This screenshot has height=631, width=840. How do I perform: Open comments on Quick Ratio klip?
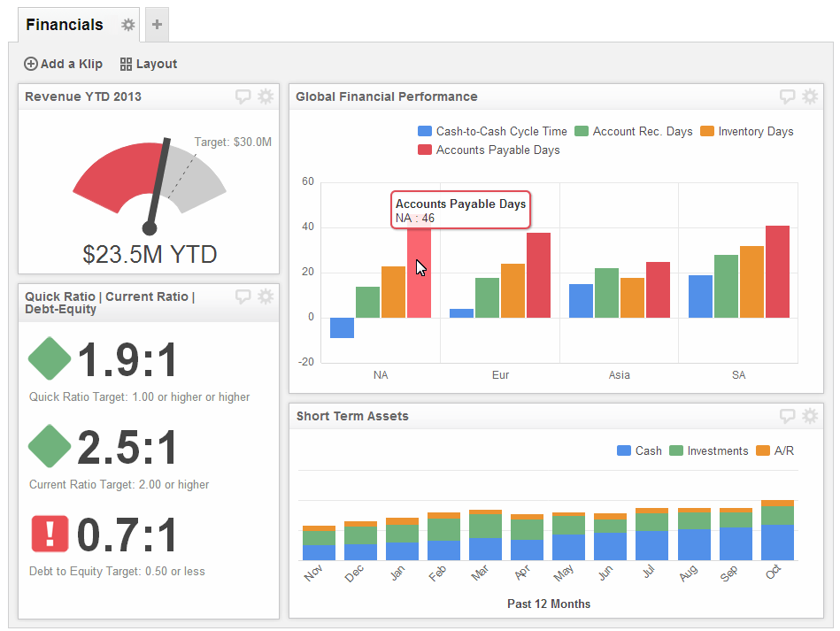(243, 296)
